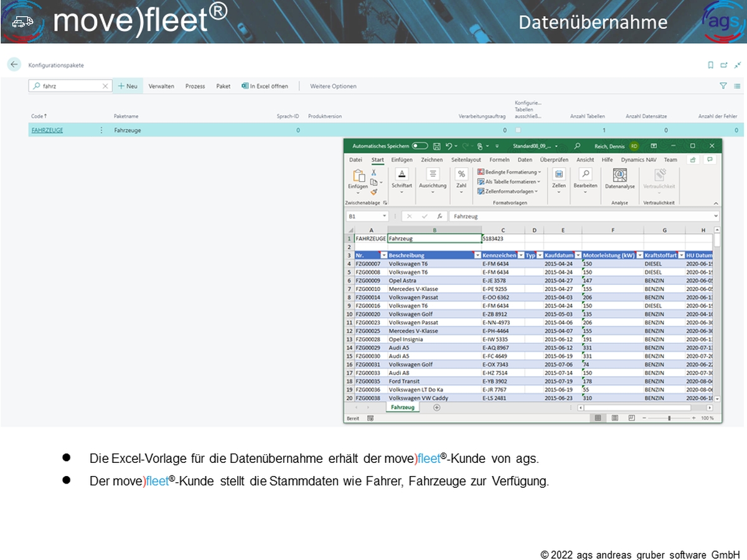This screenshot has height=560, width=747.
Task: Click the Excel Save icon in title bar
Action: click(436, 146)
